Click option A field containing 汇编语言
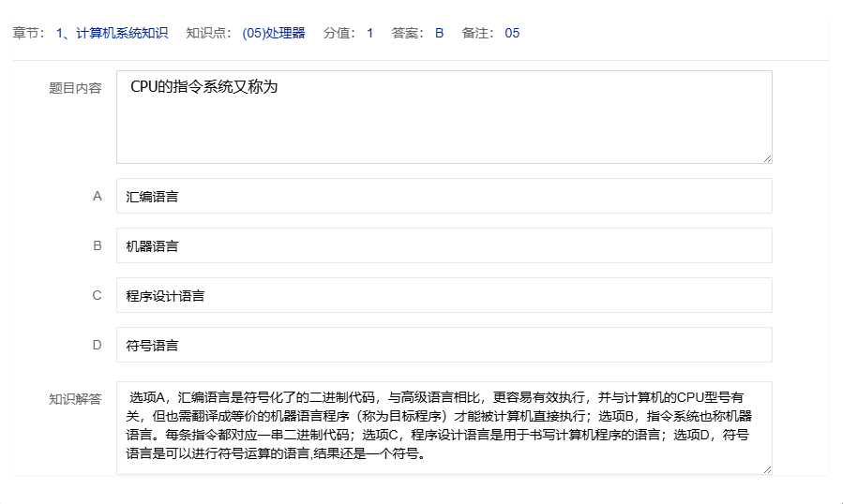Viewport: 843px width, 504px height. (x=444, y=197)
